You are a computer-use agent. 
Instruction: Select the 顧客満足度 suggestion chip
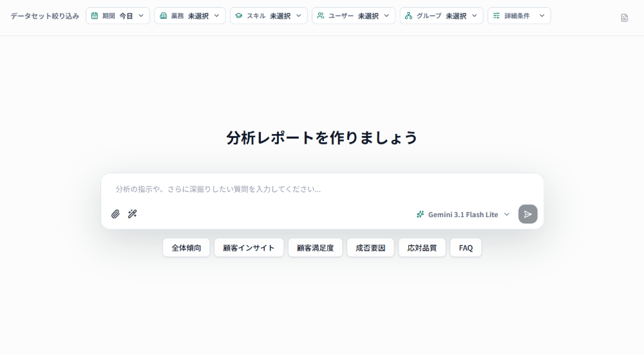click(x=316, y=248)
